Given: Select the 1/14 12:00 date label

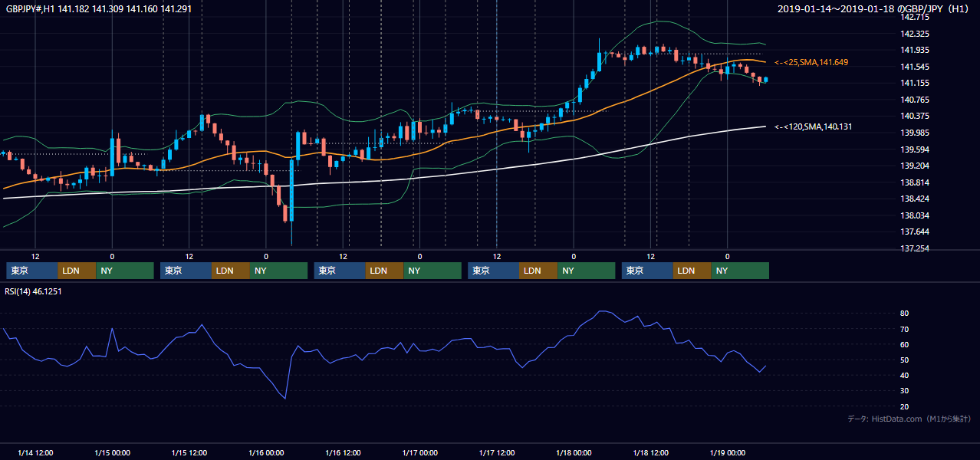Looking at the screenshot, I should [x=35, y=452].
